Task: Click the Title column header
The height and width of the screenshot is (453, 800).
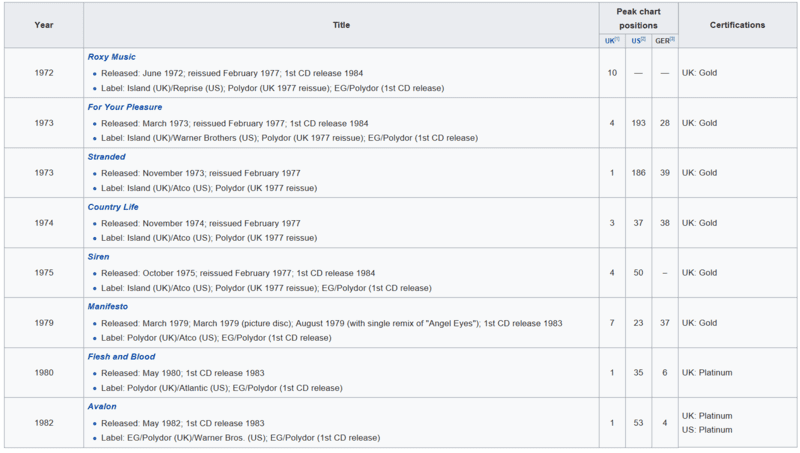Action: [341, 25]
